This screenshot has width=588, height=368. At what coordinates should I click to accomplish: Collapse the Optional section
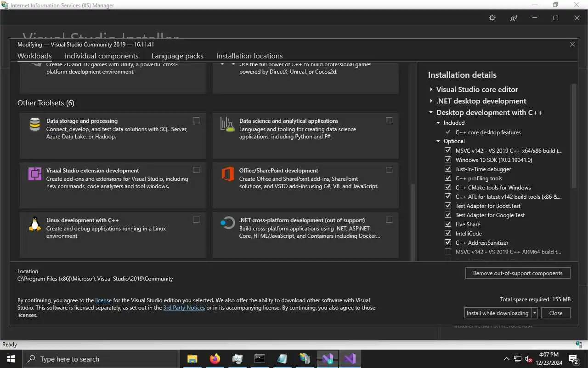pyautogui.click(x=438, y=141)
